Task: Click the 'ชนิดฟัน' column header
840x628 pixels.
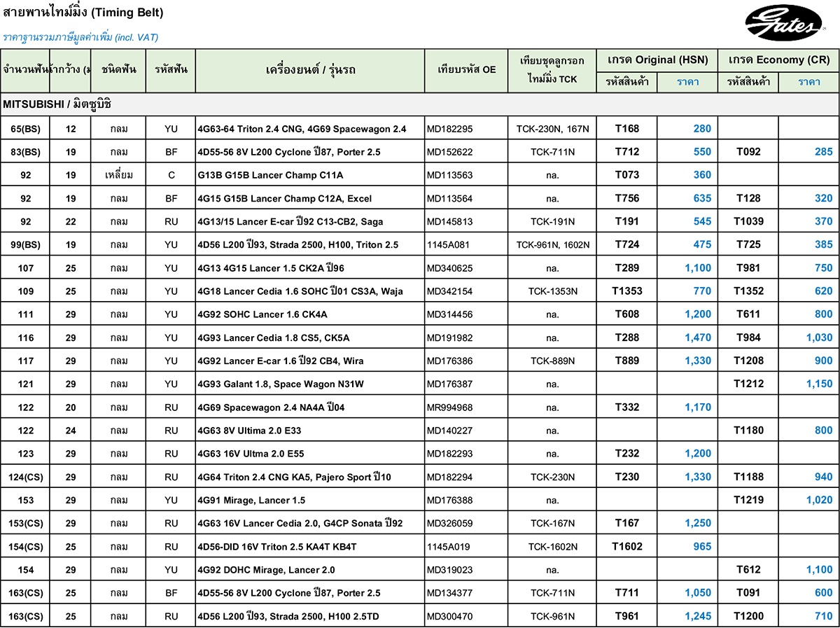Action: [118, 70]
